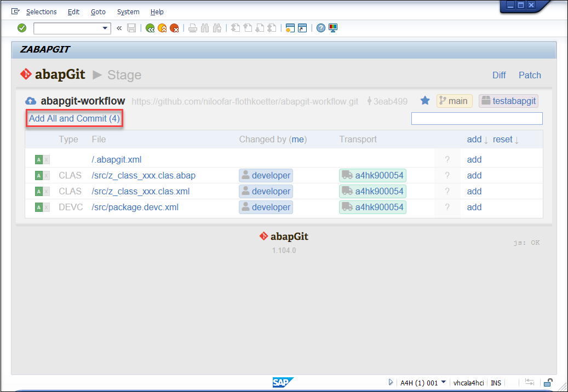568x392 pixels.
Task: Click transport a4hk900054 in package.devc.xml row
Action: click(x=372, y=207)
